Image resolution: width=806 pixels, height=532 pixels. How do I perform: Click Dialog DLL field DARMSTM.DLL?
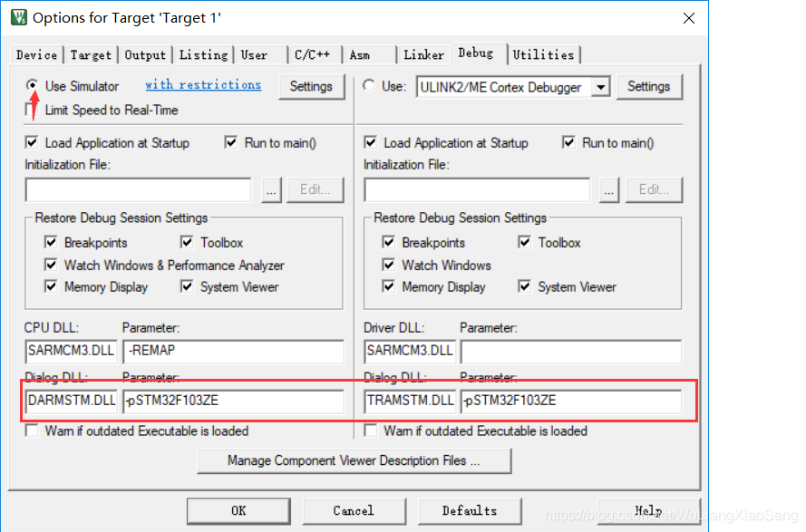(x=71, y=401)
